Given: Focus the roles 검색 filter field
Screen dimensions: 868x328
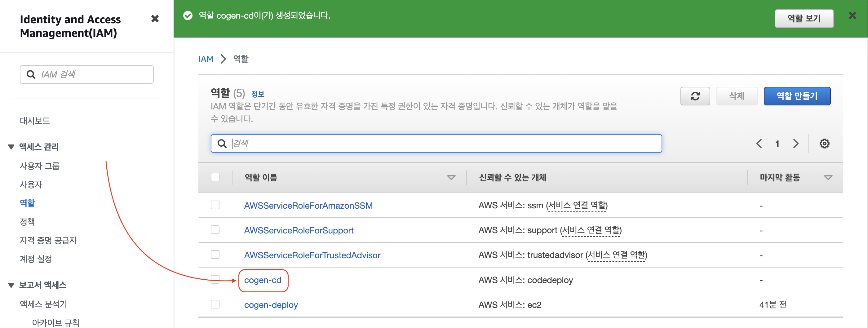Looking at the screenshot, I should pyautogui.click(x=436, y=144).
